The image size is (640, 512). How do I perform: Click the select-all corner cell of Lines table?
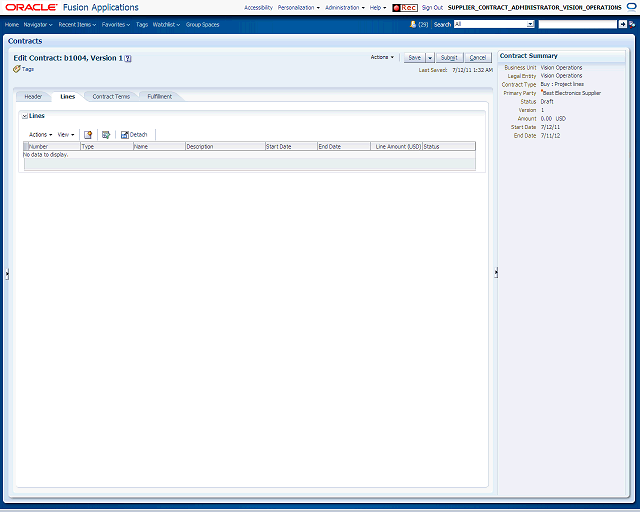[26, 147]
